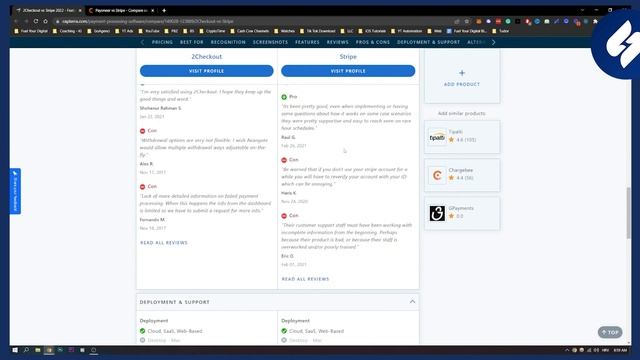
Task: Open Windows taskbar search
Action: pyautogui.click(x=26, y=350)
